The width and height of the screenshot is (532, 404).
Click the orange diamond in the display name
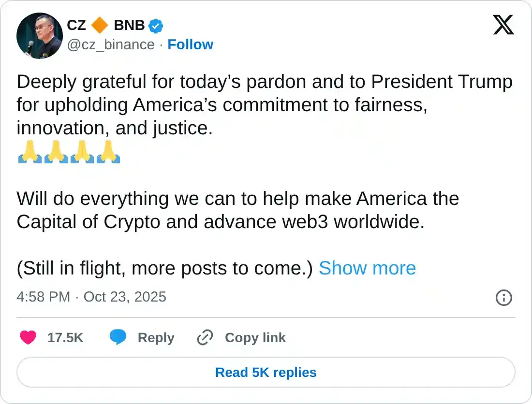tap(100, 25)
